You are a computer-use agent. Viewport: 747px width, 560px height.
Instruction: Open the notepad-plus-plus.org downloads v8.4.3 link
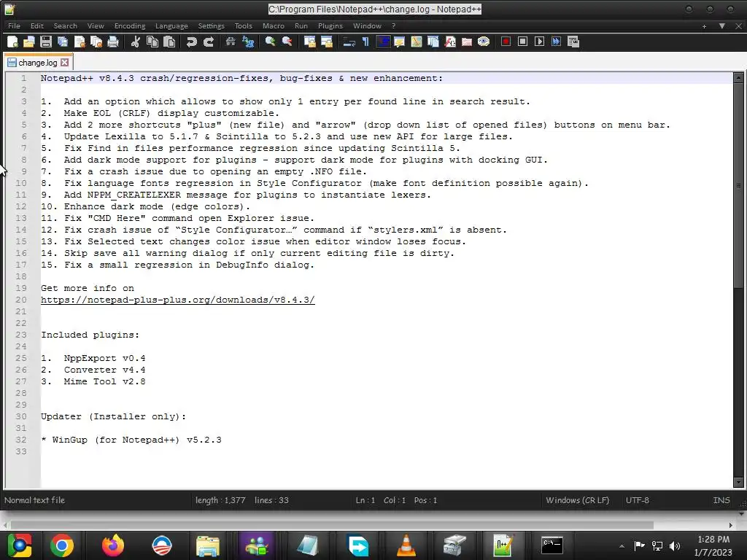[178, 300]
